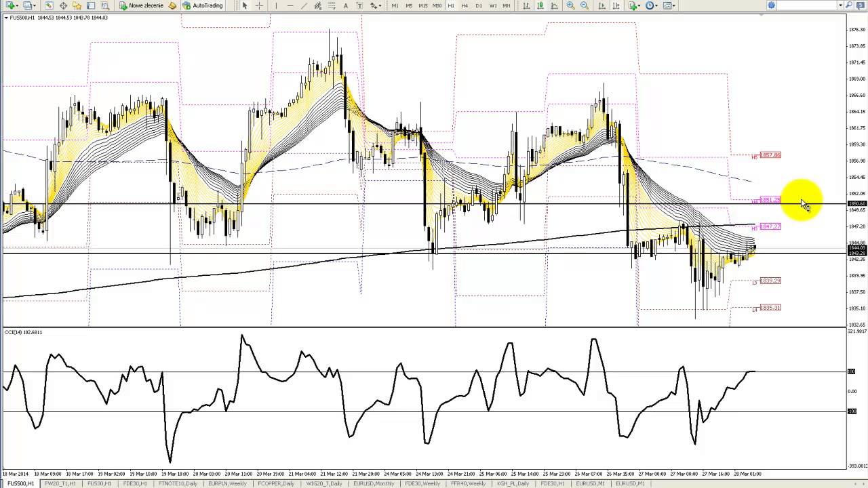Open the Market Watch window icon

pos(49,5)
